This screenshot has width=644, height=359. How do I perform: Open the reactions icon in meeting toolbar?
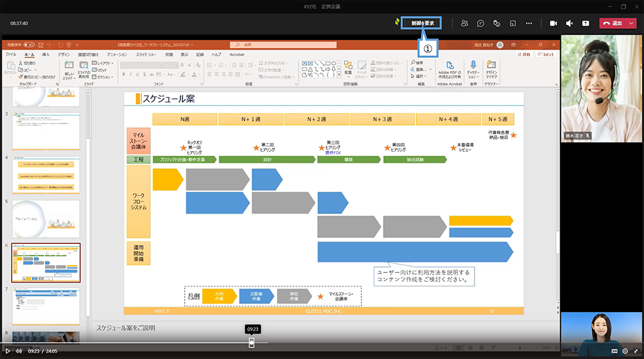pos(497,23)
